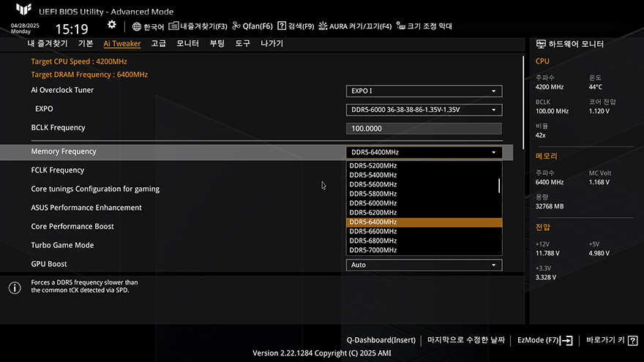Open the 부팅 tab
The width and height of the screenshot is (644, 362).
[217, 43]
